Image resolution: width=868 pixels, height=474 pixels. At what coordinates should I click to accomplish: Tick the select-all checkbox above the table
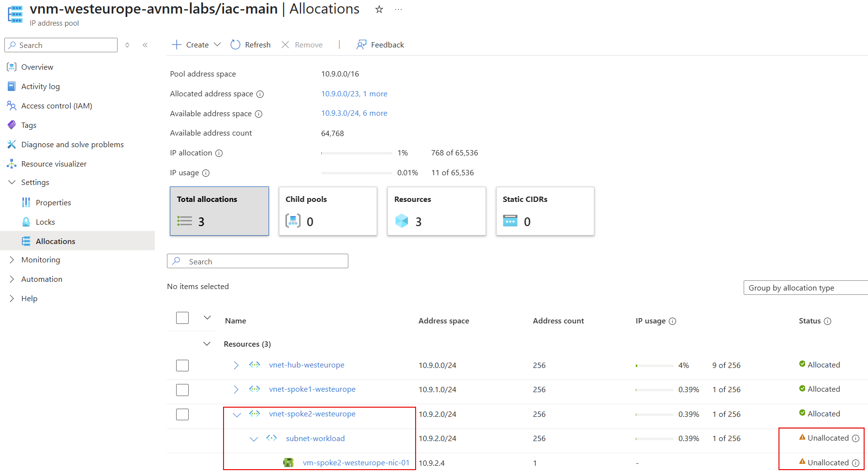[182, 318]
